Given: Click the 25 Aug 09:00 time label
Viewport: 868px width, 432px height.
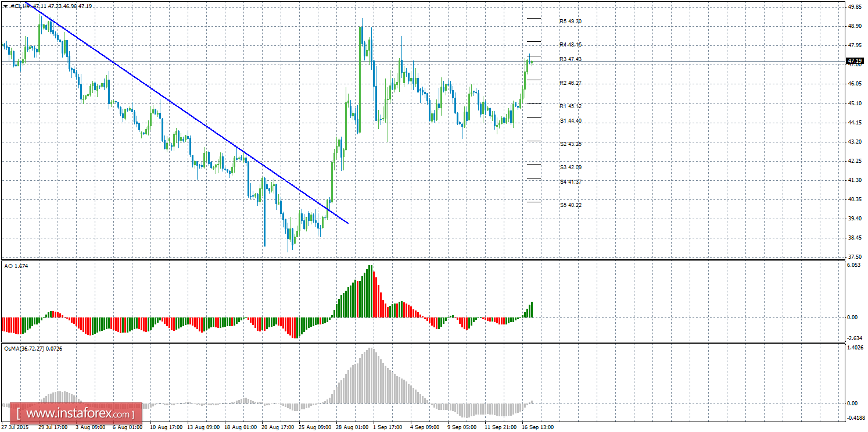Looking at the screenshot, I should (315, 427).
